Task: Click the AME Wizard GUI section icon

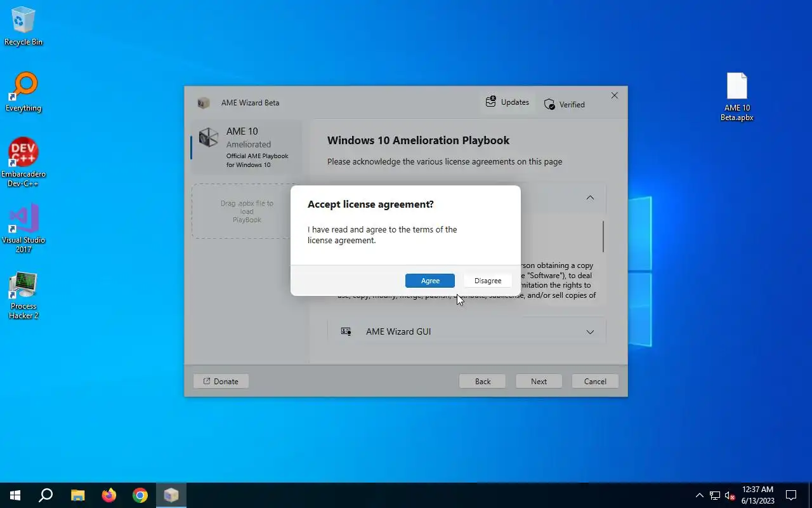Action: pos(346,331)
